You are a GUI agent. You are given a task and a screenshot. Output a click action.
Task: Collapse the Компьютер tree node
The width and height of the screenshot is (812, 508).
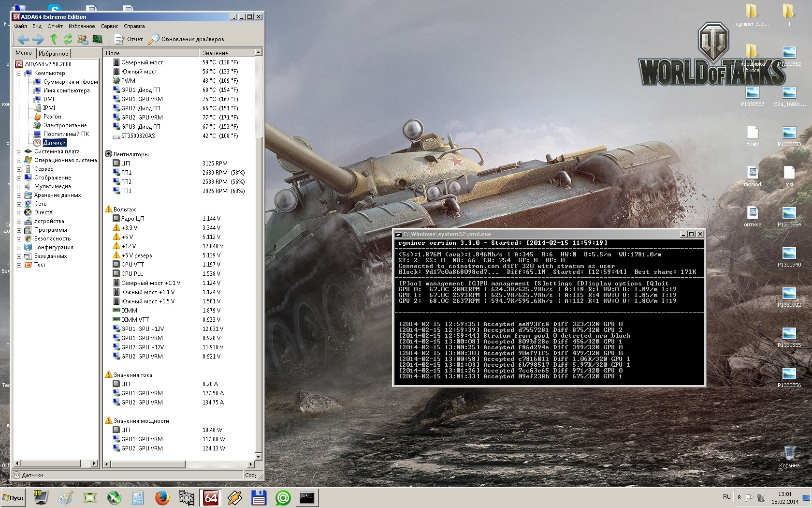[19, 74]
